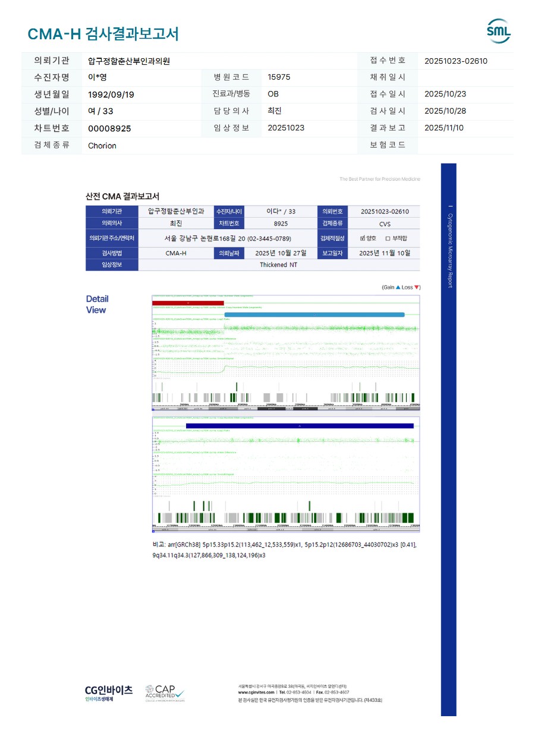Click the CAP Accredited badge

click(165, 693)
